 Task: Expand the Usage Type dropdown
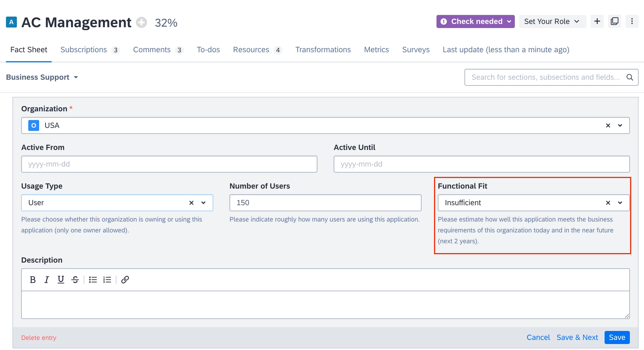(x=203, y=203)
